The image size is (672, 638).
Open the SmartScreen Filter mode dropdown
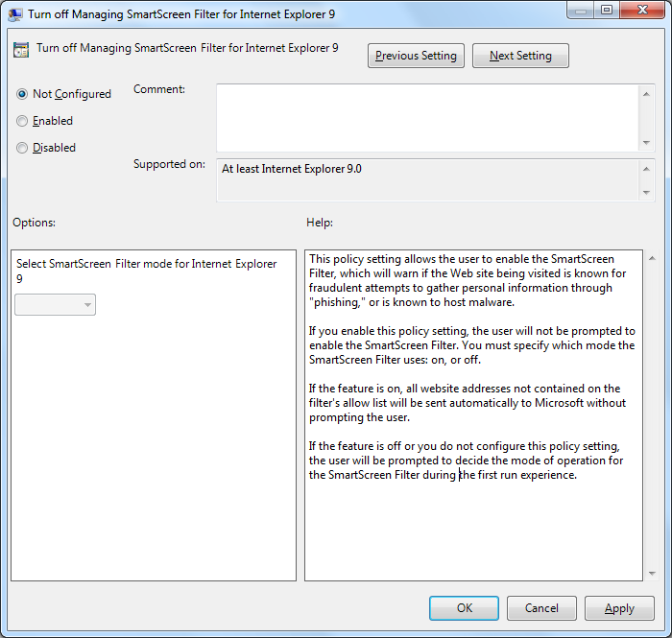point(56,305)
